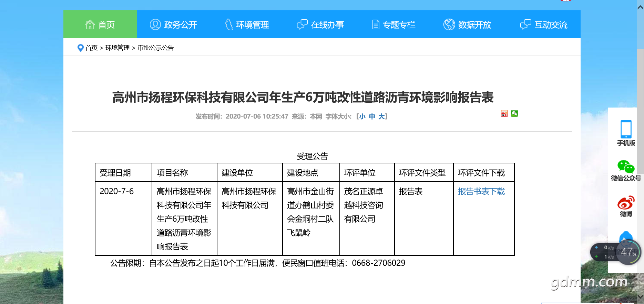Open the 在线办事 menu
This screenshot has width=644, height=304.
[320, 24]
